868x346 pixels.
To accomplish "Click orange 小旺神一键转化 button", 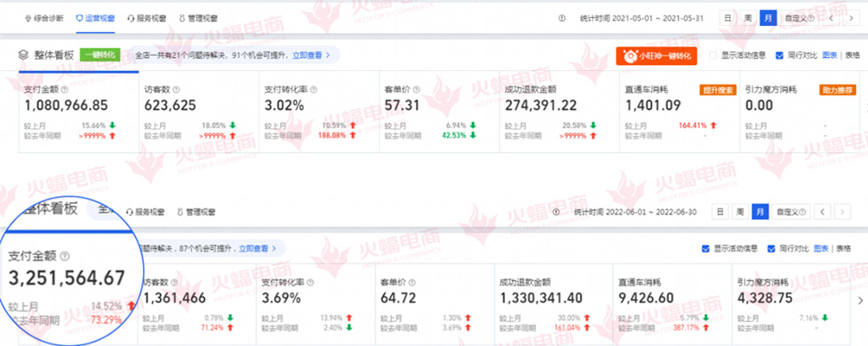I will click(656, 55).
